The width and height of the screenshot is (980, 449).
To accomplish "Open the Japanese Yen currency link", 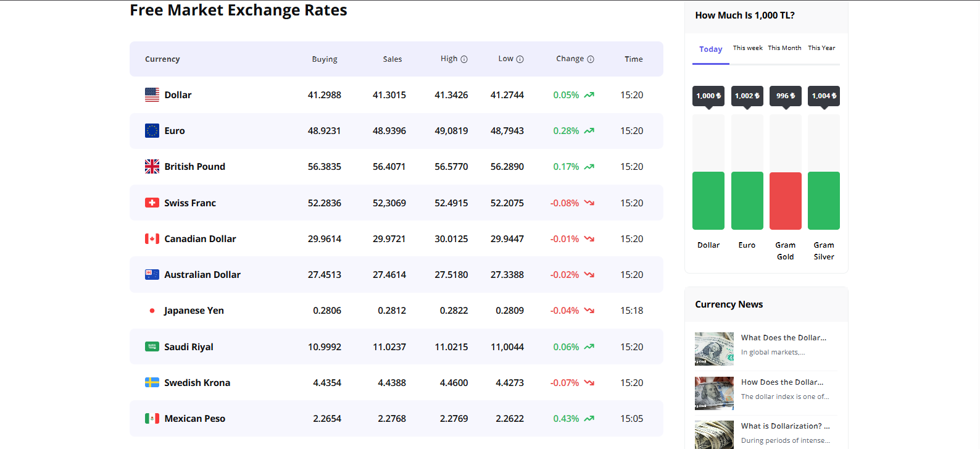I will click(x=194, y=311).
